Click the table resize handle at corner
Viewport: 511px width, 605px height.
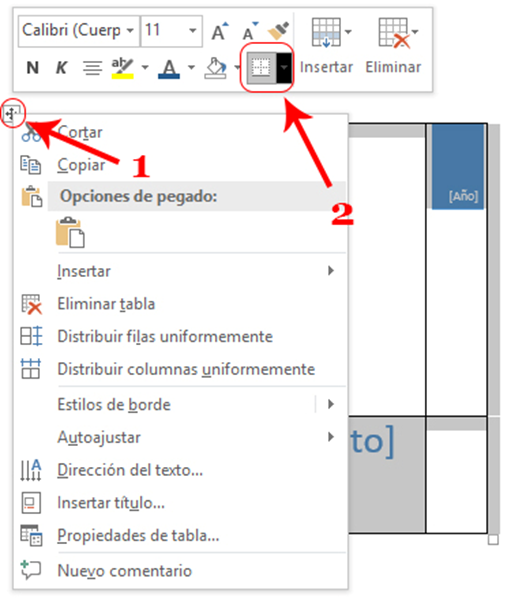coord(493,539)
